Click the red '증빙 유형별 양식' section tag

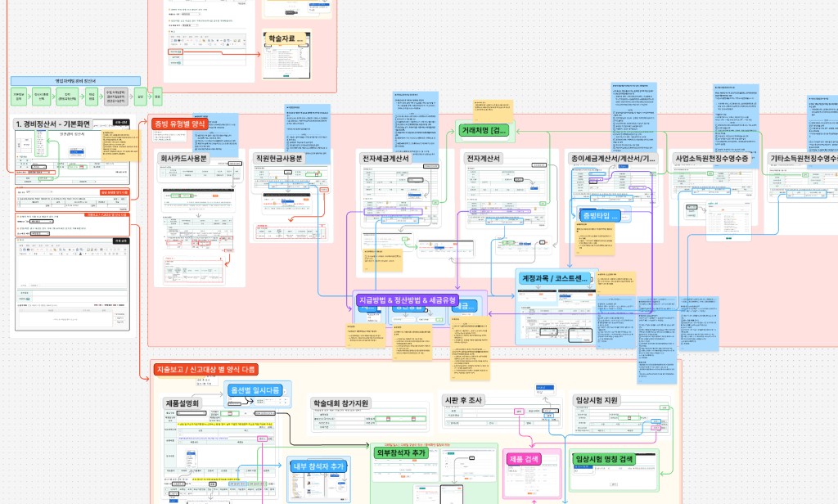[x=179, y=124]
